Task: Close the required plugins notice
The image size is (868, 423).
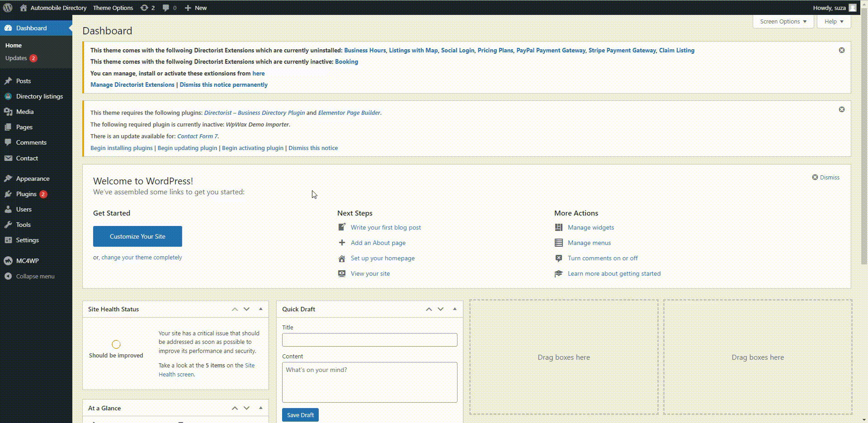Action: [841, 109]
